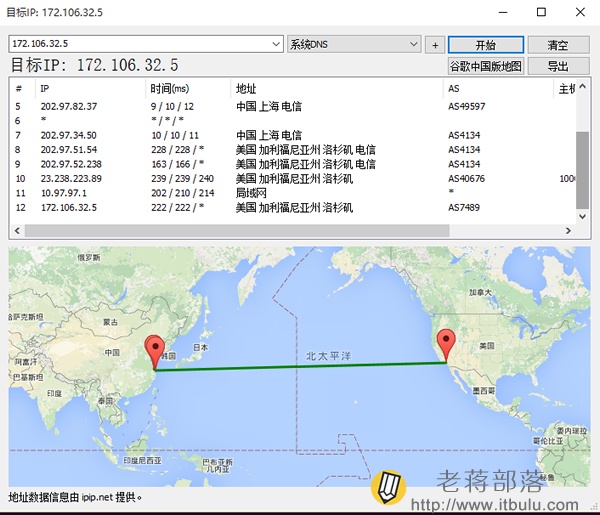The image size is (600, 515).
Task: Click the 北太平洋 label on map
Action: (328, 356)
